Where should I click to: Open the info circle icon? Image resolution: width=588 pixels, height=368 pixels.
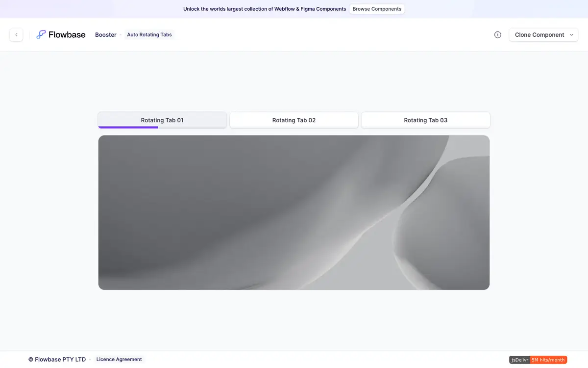click(498, 35)
